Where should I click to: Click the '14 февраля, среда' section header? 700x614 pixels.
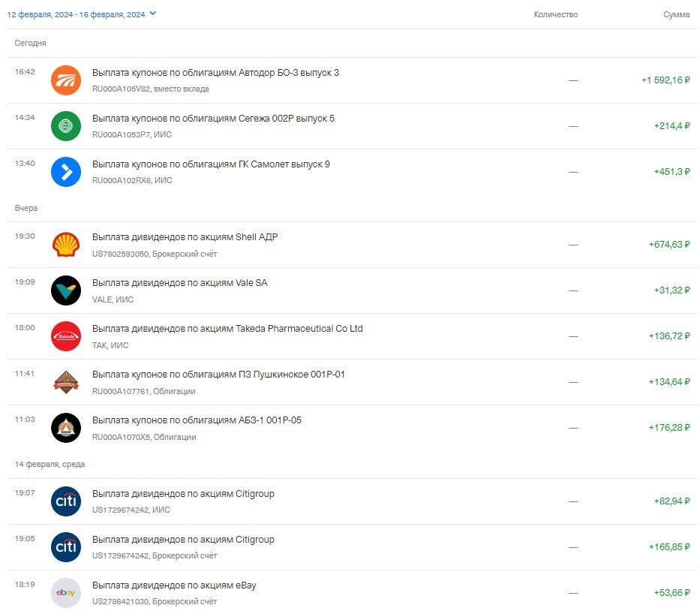(x=50, y=465)
